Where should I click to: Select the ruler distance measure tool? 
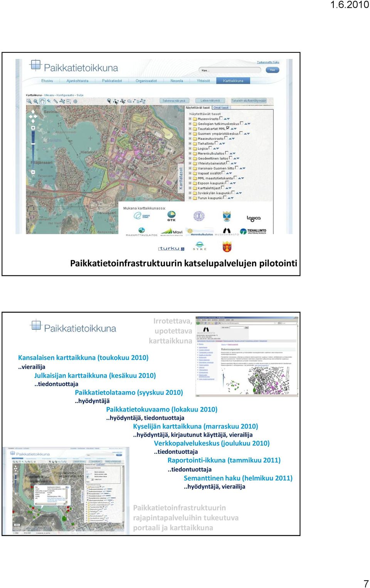tap(55, 101)
